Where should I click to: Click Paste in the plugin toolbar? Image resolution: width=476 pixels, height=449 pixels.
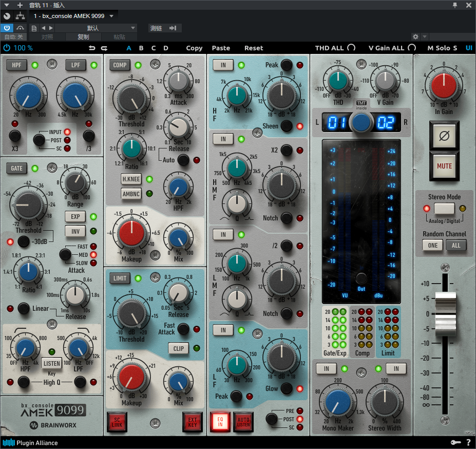point(221,48)
